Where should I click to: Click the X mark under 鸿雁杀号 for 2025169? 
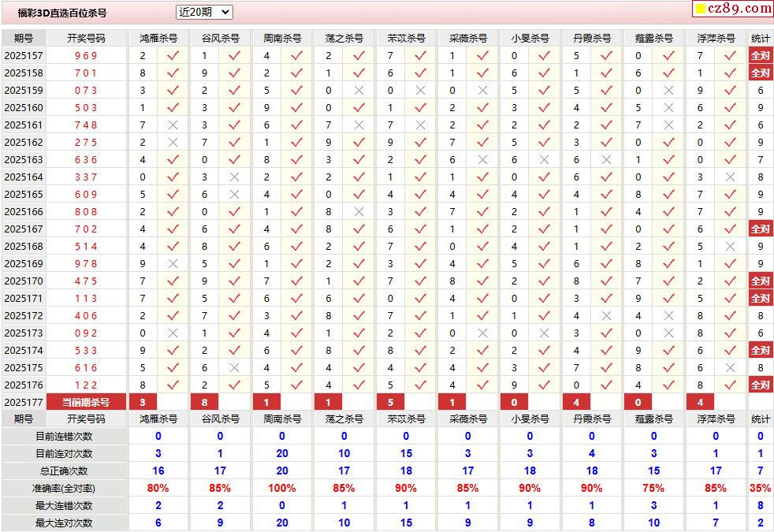click(173, 263)
